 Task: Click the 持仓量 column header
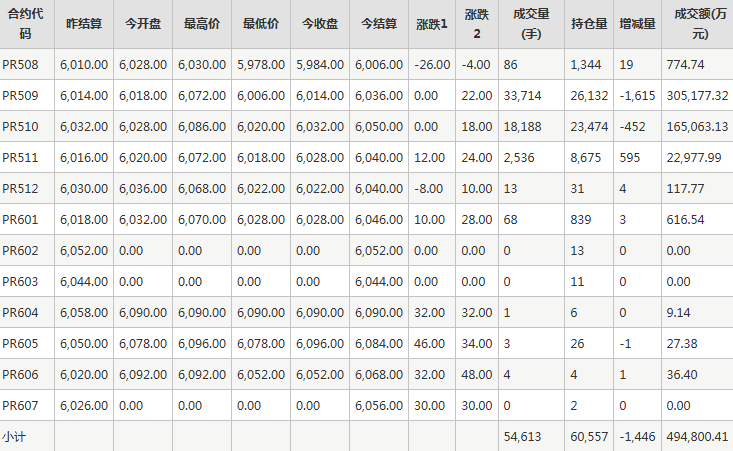click(x=589, y=23)
